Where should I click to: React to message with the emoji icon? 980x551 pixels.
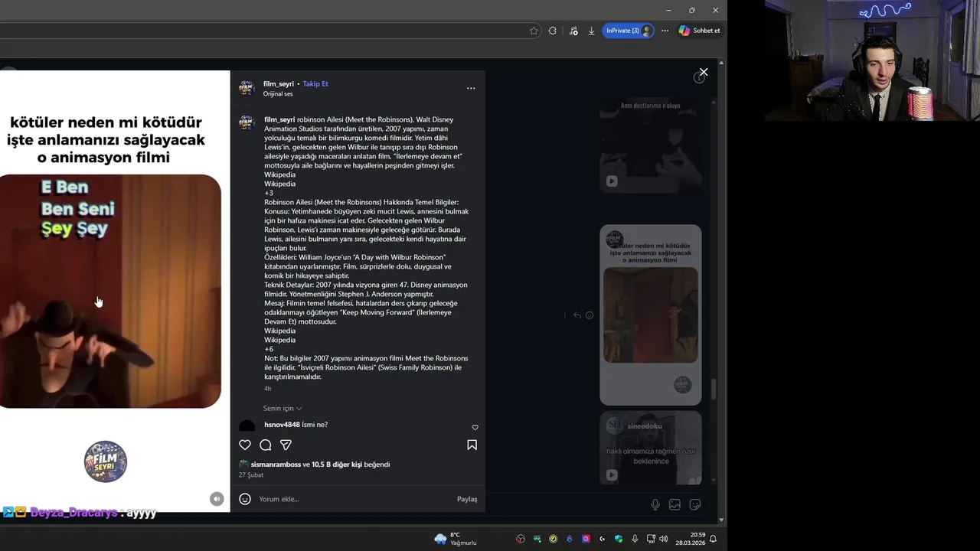pyautogui.click(x=590, y=315)
